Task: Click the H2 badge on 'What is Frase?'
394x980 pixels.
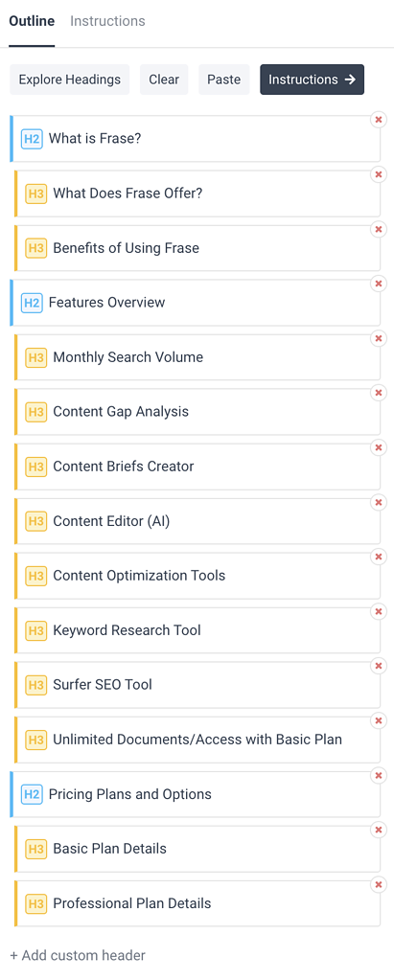Action: click(x=32, y=139)
